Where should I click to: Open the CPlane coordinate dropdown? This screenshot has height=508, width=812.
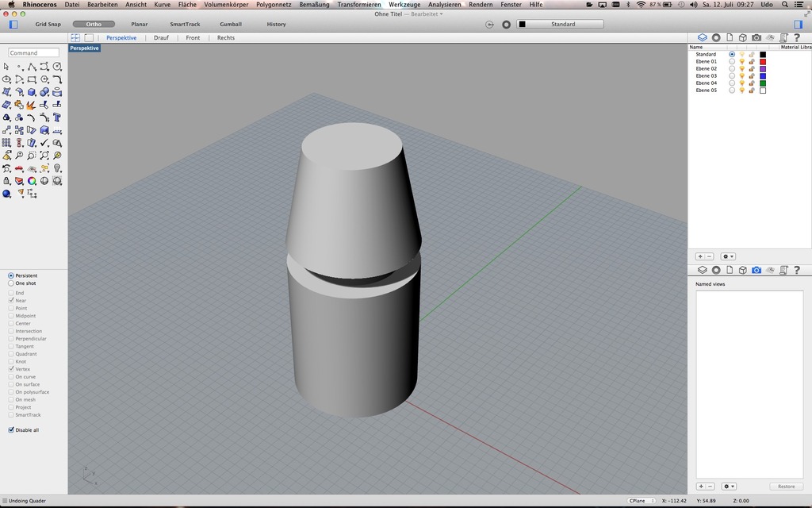[641, 501]
